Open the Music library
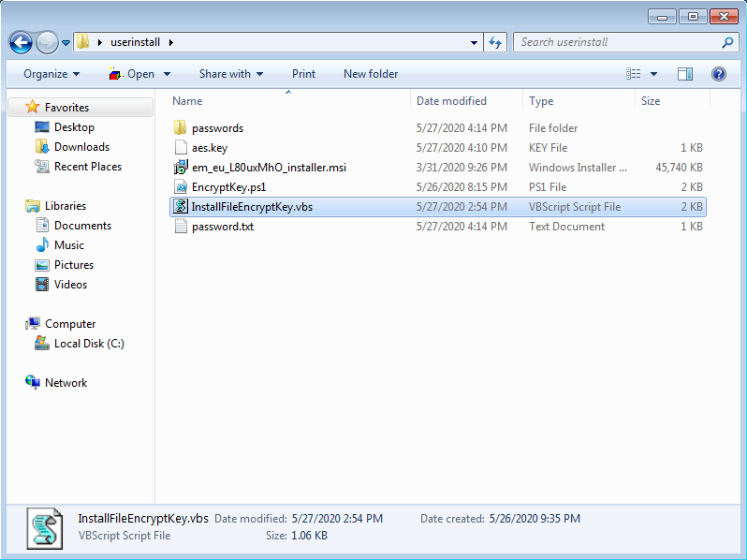Screen dimensions: 747x560 (69, 245)
